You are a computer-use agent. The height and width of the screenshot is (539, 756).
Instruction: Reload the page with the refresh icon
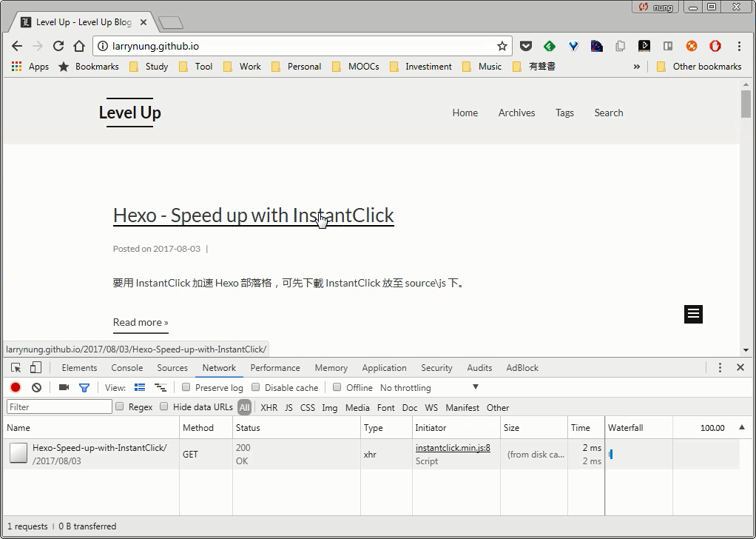pos(58,47)
